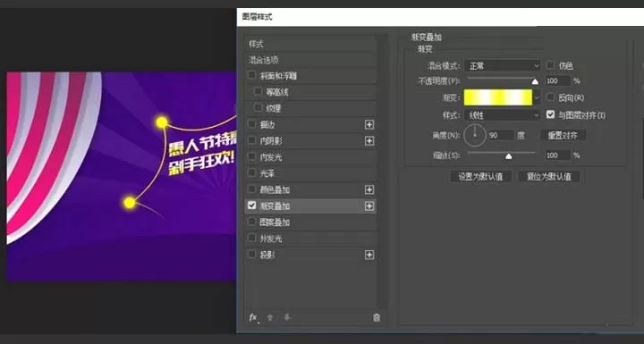644x344 pixels.
Task: Click the angle value field showing 90
Action: 501,135
